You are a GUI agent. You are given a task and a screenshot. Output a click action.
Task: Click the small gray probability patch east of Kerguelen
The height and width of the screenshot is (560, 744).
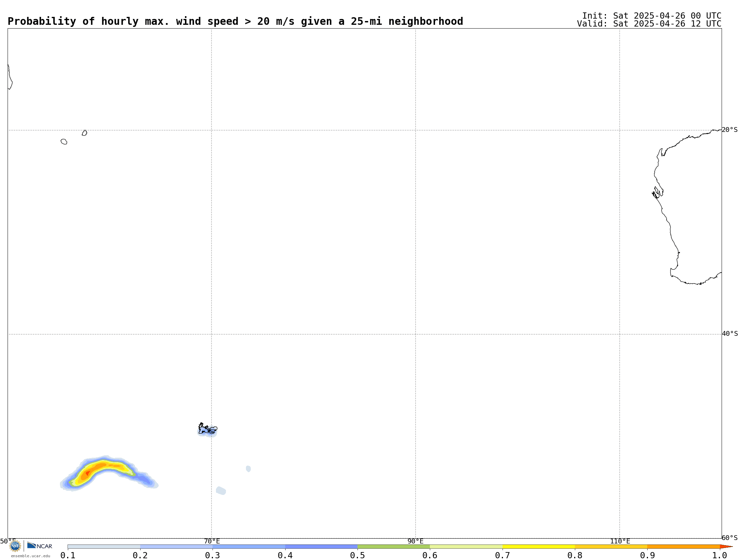(x=248, y=469)
